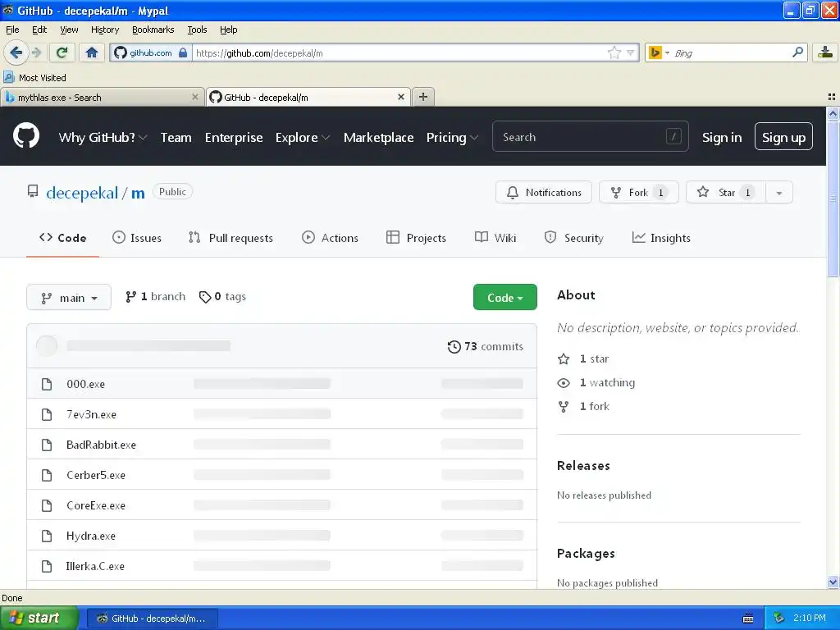Viewport: 840px width, 630px height.
Task: Switch to the Issues tab
Action: click(x=137, y=238)
